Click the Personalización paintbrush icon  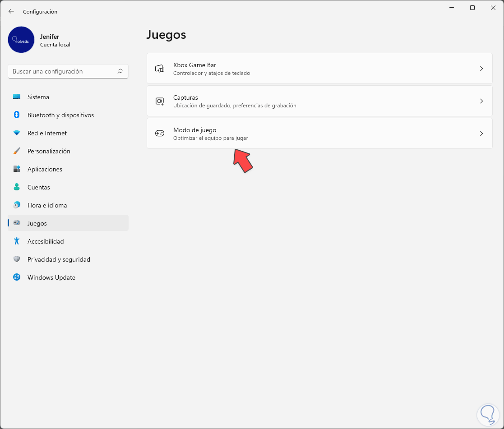pyautogui.click(x=17, y=151)
